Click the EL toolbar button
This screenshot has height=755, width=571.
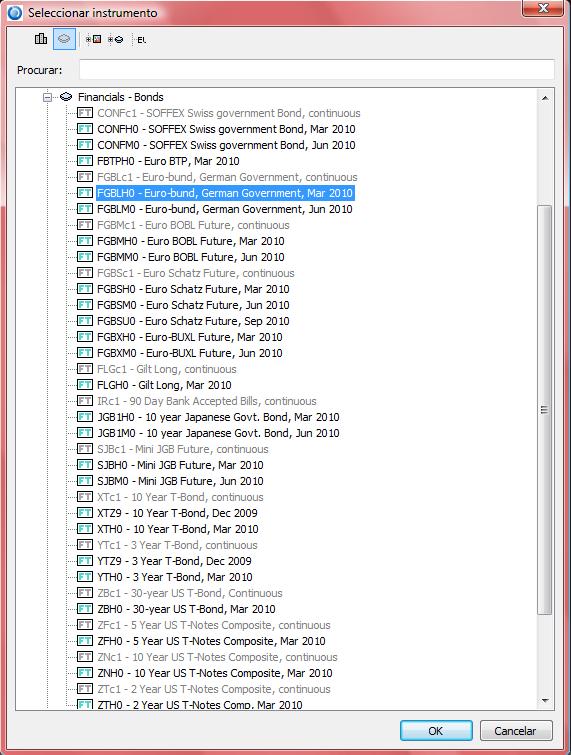[x=142, y=40]
